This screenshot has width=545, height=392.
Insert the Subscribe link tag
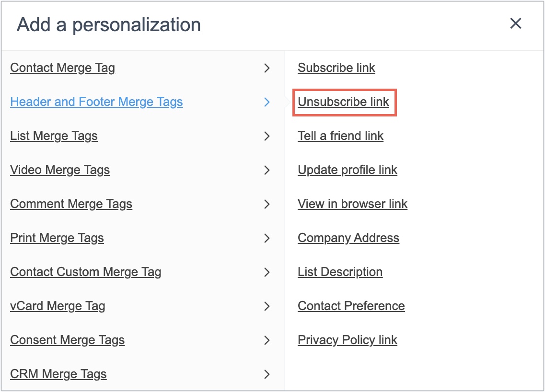tap(336, 68)
